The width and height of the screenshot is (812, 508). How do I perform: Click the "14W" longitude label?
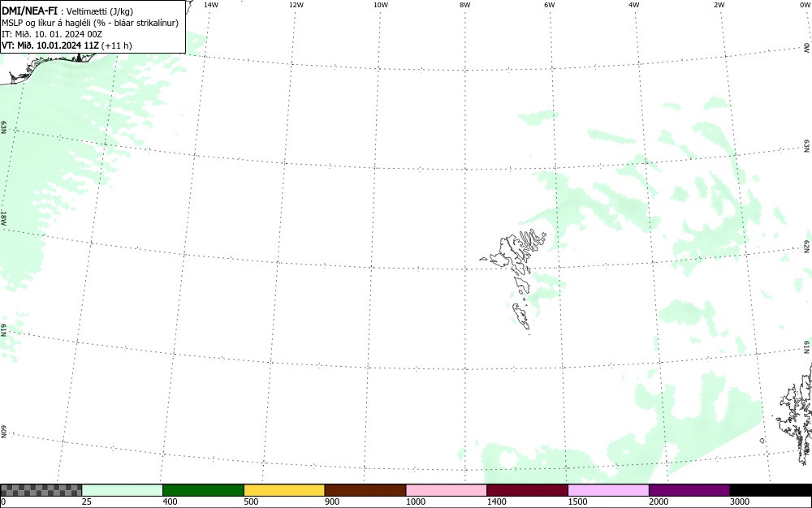point(211,5)
